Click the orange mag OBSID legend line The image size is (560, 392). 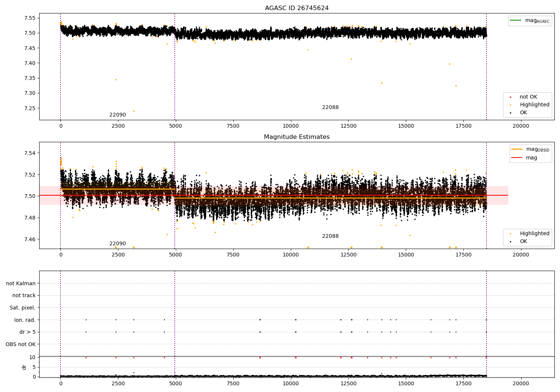[x=517, y=149]
